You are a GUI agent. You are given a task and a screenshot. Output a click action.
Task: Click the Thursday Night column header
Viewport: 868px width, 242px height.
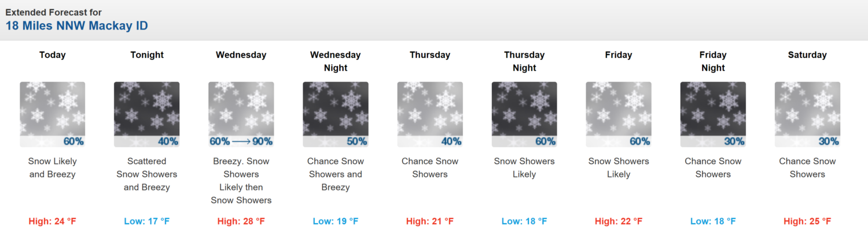coord(524,61)
